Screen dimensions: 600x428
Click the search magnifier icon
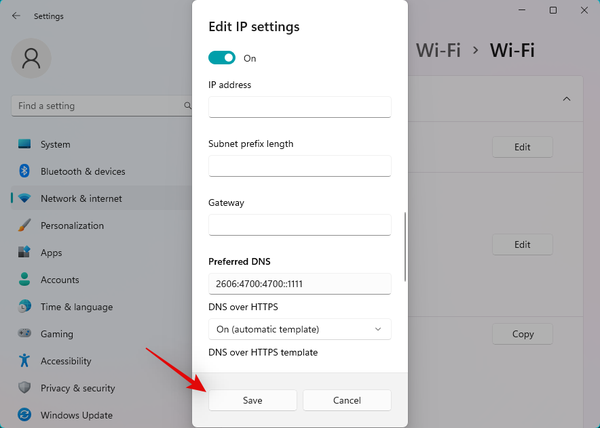[187, 106]
